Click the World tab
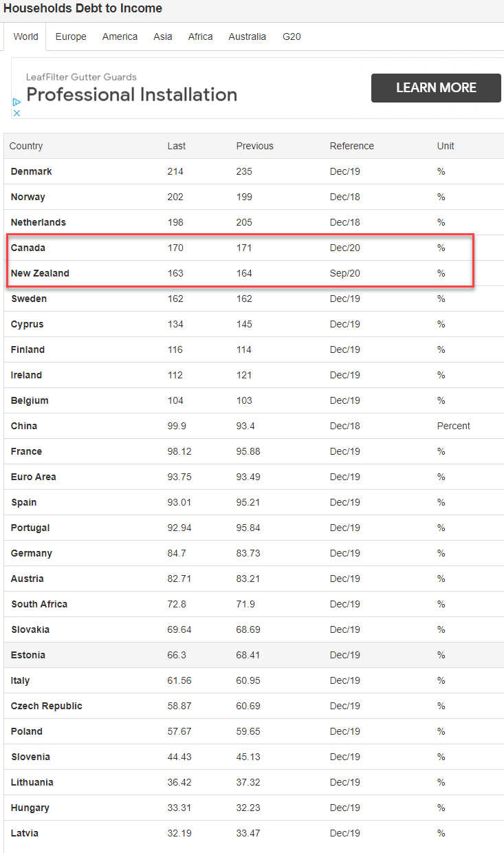Viewport: 504px width, 853px height. click(25, 36)
